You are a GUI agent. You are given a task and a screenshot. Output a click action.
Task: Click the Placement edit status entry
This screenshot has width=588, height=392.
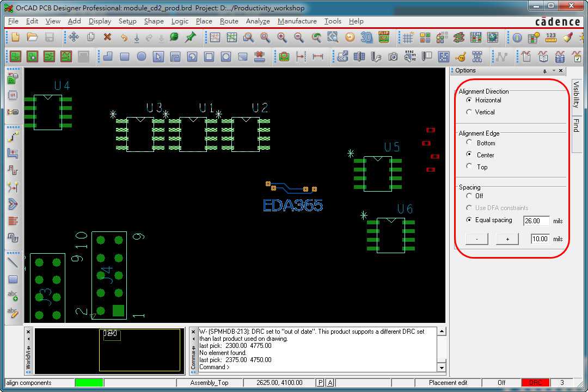point(448,383)
